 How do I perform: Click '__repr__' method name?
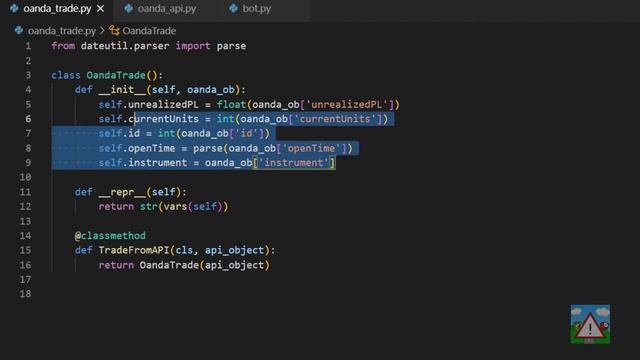(122, 192)
